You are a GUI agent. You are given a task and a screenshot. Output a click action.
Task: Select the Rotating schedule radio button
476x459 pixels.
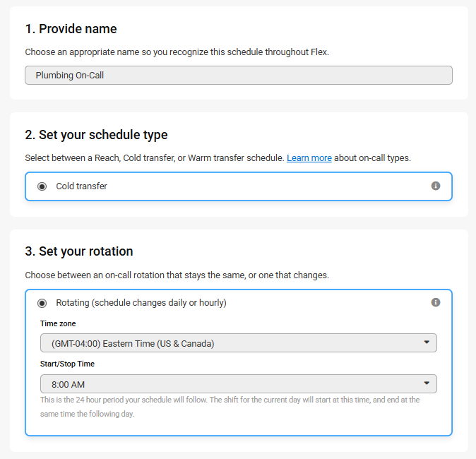tap(42, 303)
